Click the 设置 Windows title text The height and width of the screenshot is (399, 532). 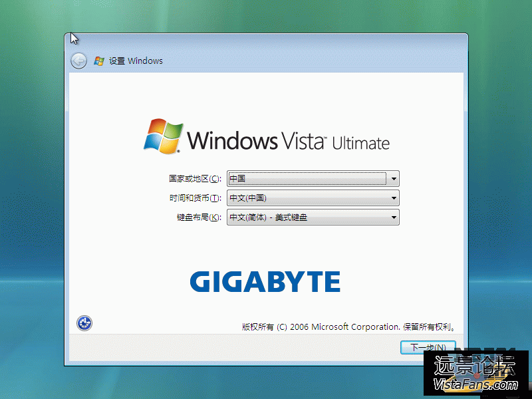coord(136,61)
